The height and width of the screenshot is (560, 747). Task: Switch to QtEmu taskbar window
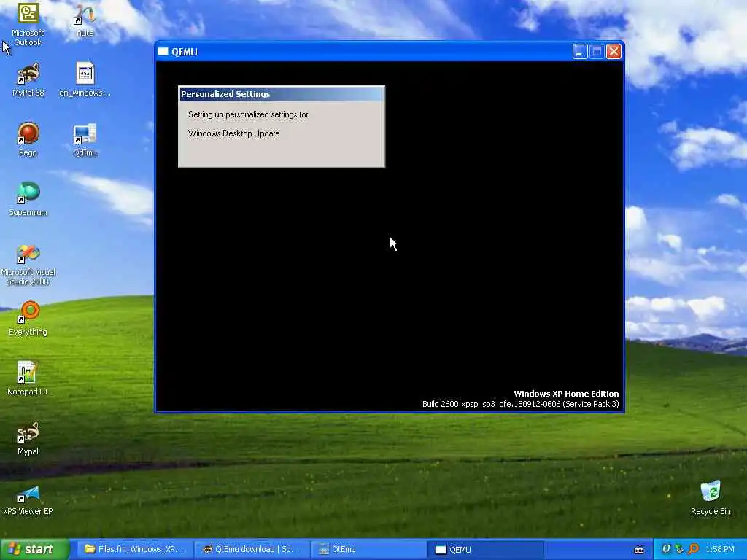point(369,550)
